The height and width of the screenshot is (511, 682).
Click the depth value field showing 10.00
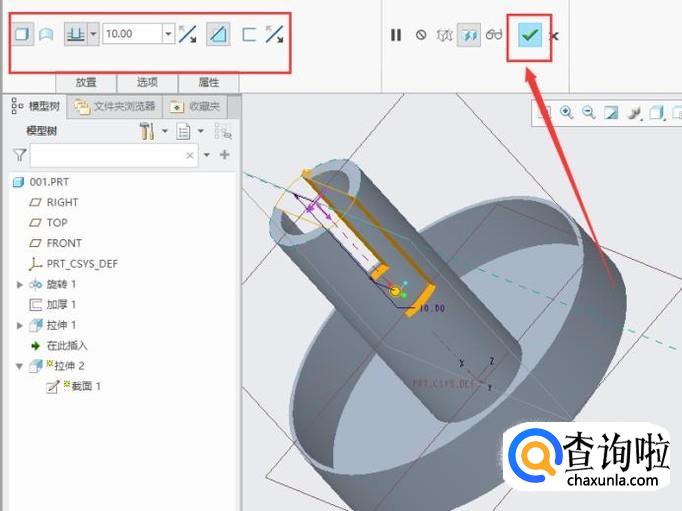[132, 34]
